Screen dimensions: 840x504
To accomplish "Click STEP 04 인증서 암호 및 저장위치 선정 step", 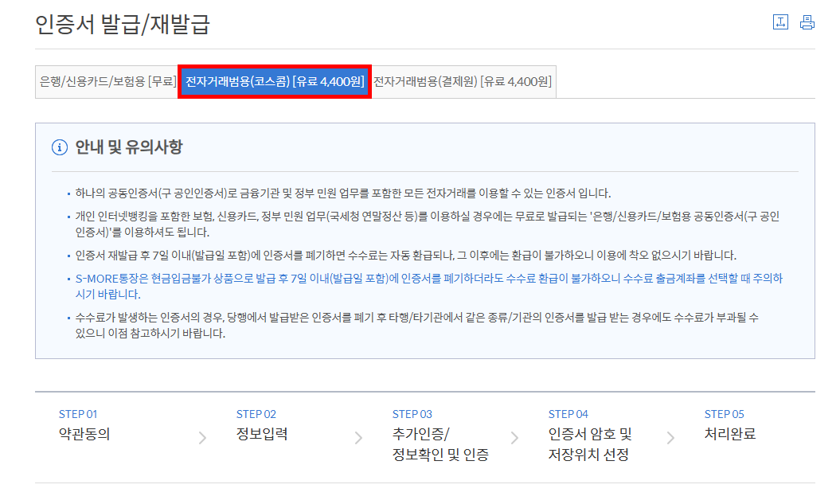I will [x=590, y=436].
